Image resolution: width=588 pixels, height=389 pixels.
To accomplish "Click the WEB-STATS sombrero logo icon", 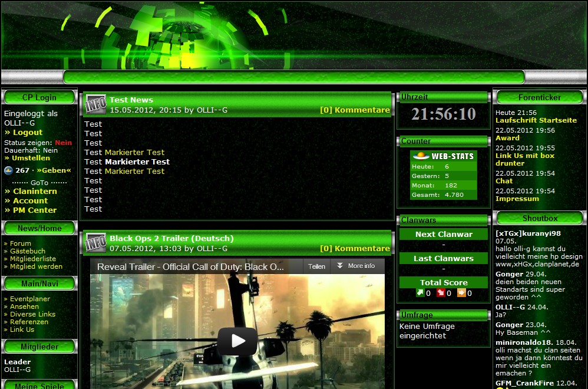I will tap(421, 156).
